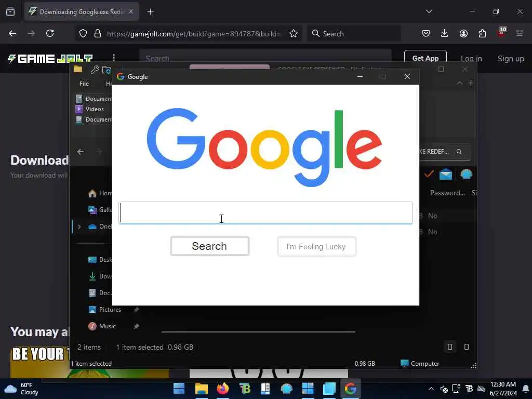The width and height of the screenshot is (532, 399).
Task: Open blue chat bubble taskbar app
Action: point(287,389)
